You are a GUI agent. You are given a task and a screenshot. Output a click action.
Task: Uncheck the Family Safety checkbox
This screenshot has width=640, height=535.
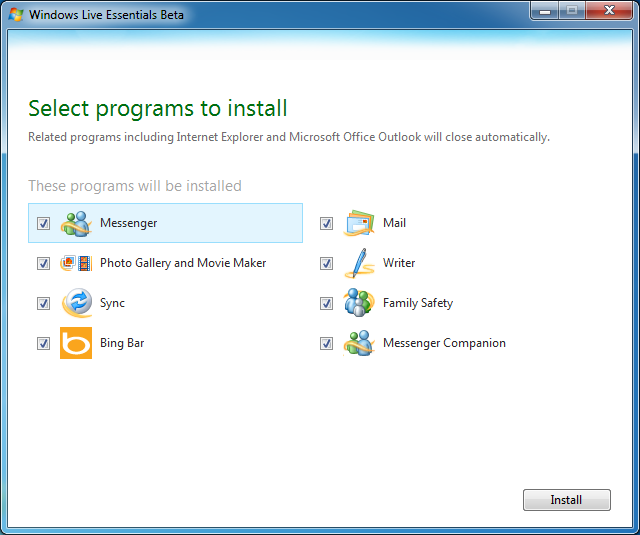tap(326, 303)
